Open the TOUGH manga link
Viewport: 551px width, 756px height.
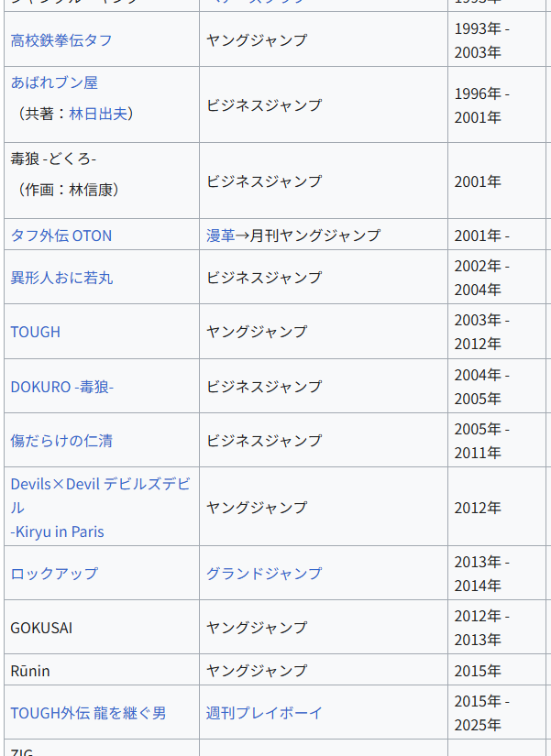tap(36, 332)
